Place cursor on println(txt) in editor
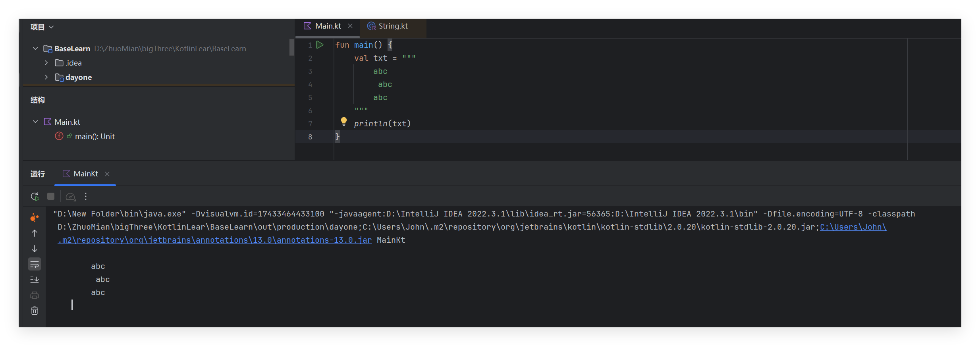Image resolution: width=980 pixels, height=346 pixels. coord(382,124)
